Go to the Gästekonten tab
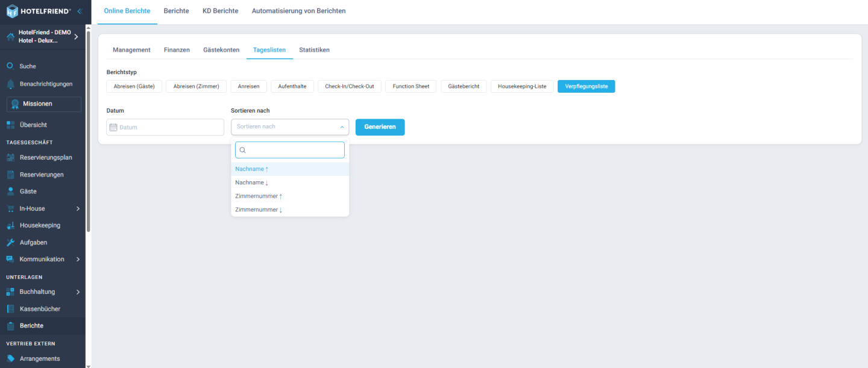868x368 pixels. tap(221, 49)
